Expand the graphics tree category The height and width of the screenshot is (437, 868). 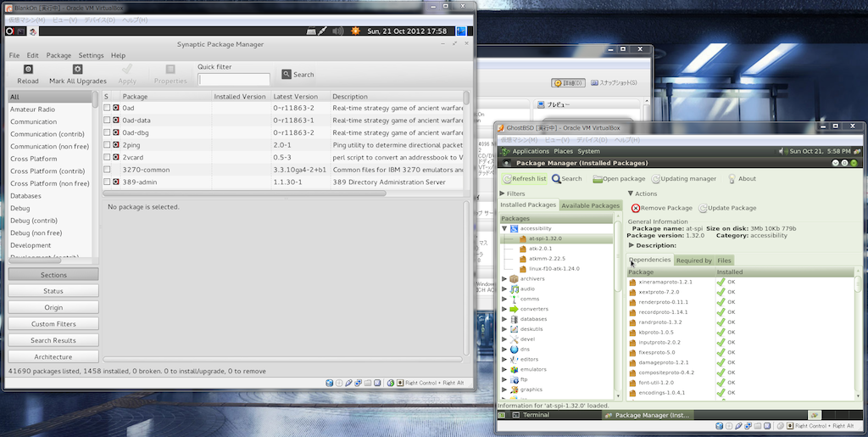coord(504,389)
